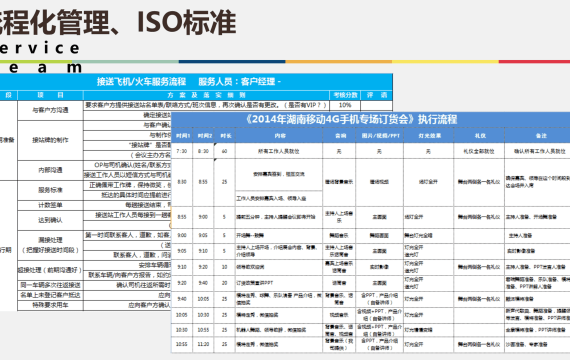Image resolution: width=570 pixels, height=360 pixels.
Task: Select the 时间1 column header
Action: point(182,136)
